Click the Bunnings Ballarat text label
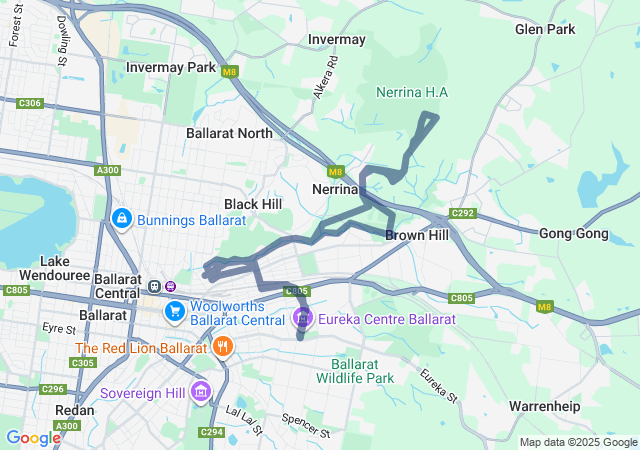Image resolution: width=640 pixels, height=450 pixels. pyautogui.click(x=191, y=220)
